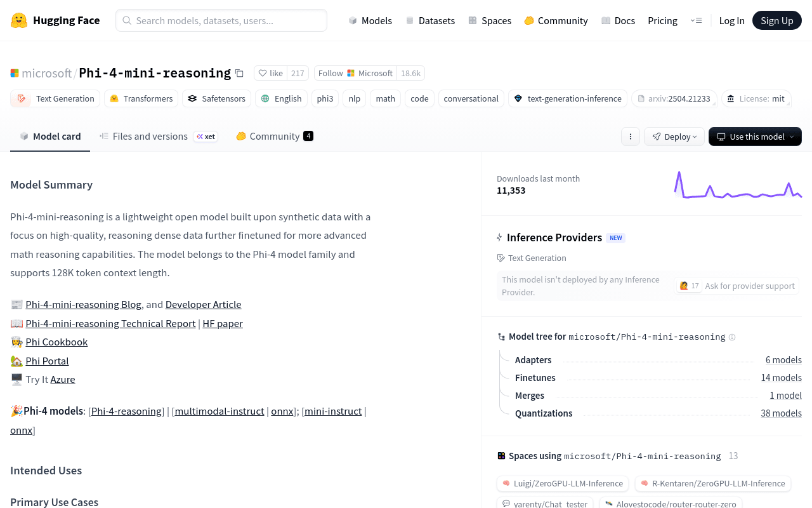This screenshot has height=508, width=812.
Task: Click the Model tree info icon
Action: [x=732, y=337]
